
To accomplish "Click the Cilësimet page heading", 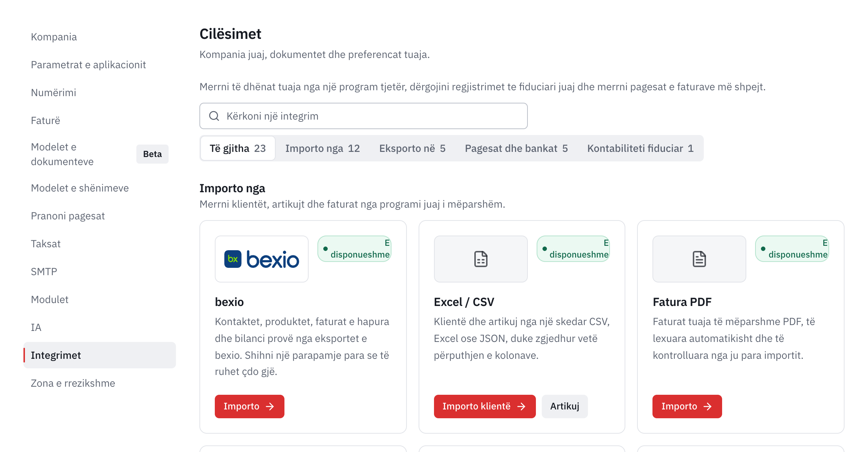I will (x=231, y=34).
